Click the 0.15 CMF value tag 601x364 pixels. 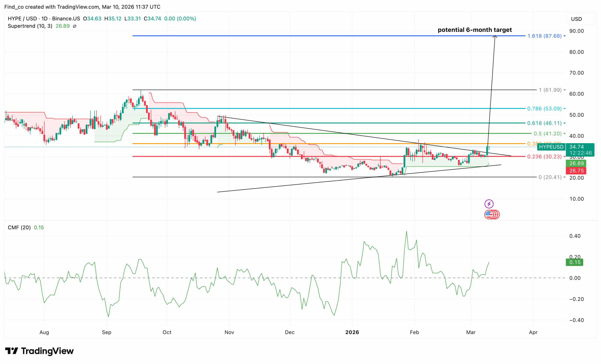pos(574,262)
